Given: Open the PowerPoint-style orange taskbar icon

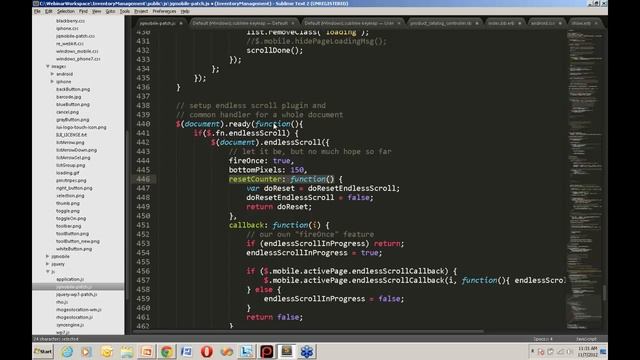Looking at the screenshot, I should [147, 351].
